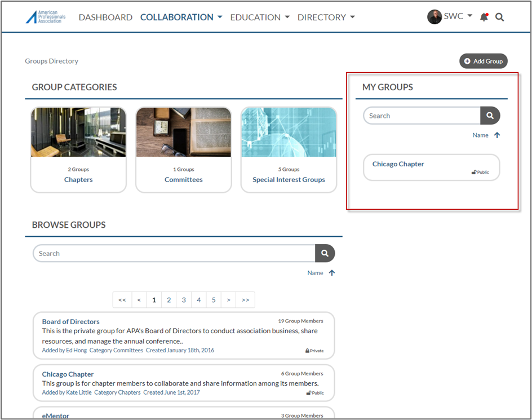Image resolution: width=532 pixels, height=420 pixels.
Task: Expand the Collaboration menu
Action: click(x=181, y=17)
